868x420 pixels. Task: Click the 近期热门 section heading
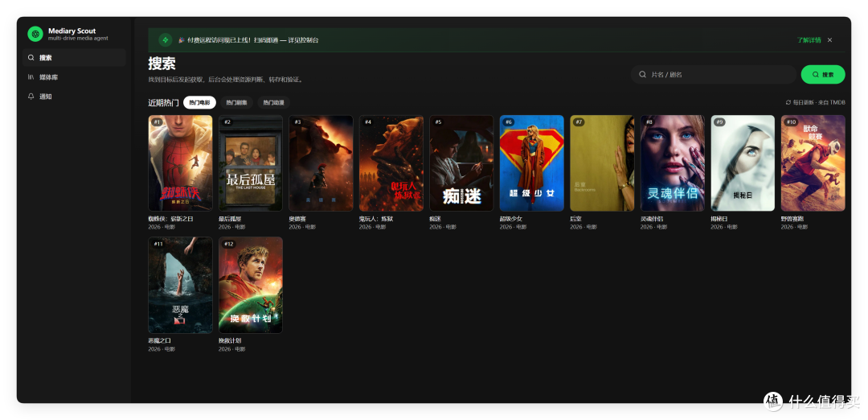pos(163,102)
